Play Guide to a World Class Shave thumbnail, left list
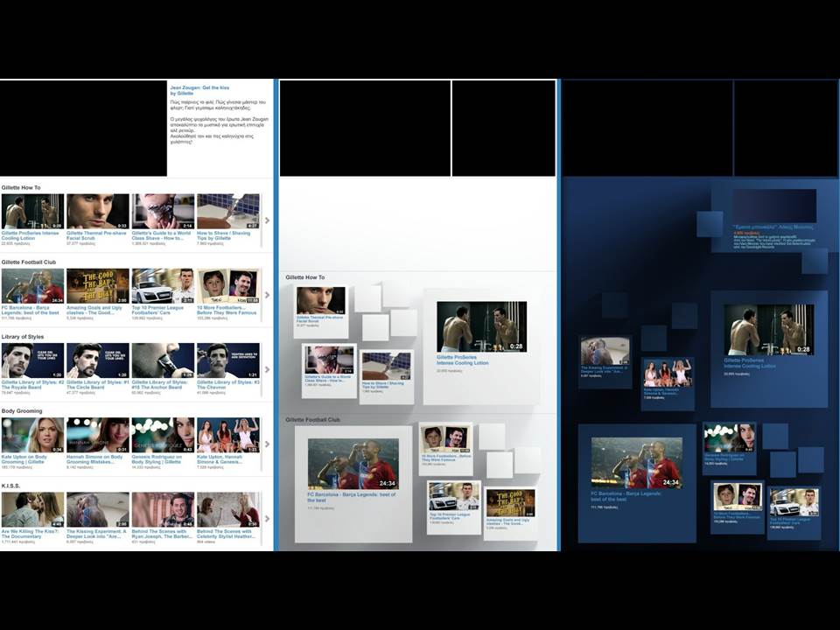Screen dimensions: 840x630 coord(163,212)
